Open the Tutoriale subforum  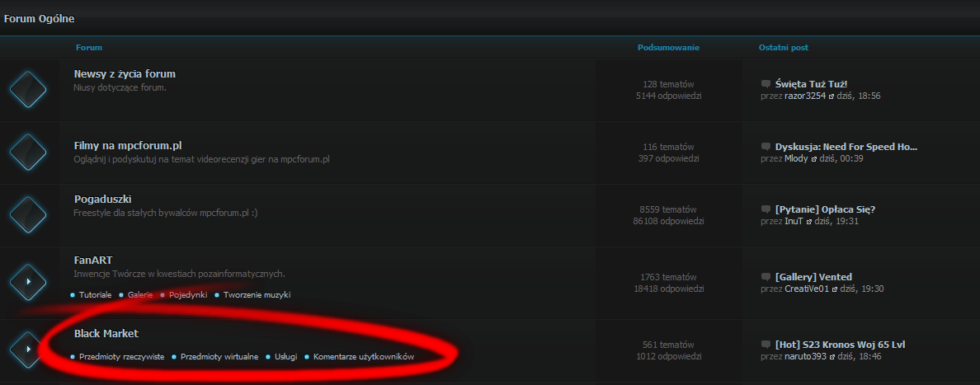tap(95, 295)
